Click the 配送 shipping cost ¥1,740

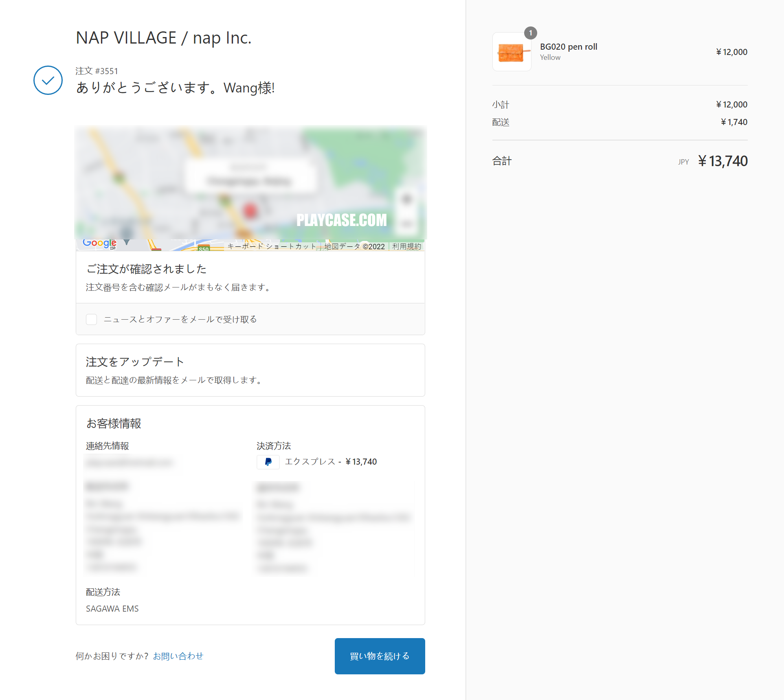click(x=734, y=122)
